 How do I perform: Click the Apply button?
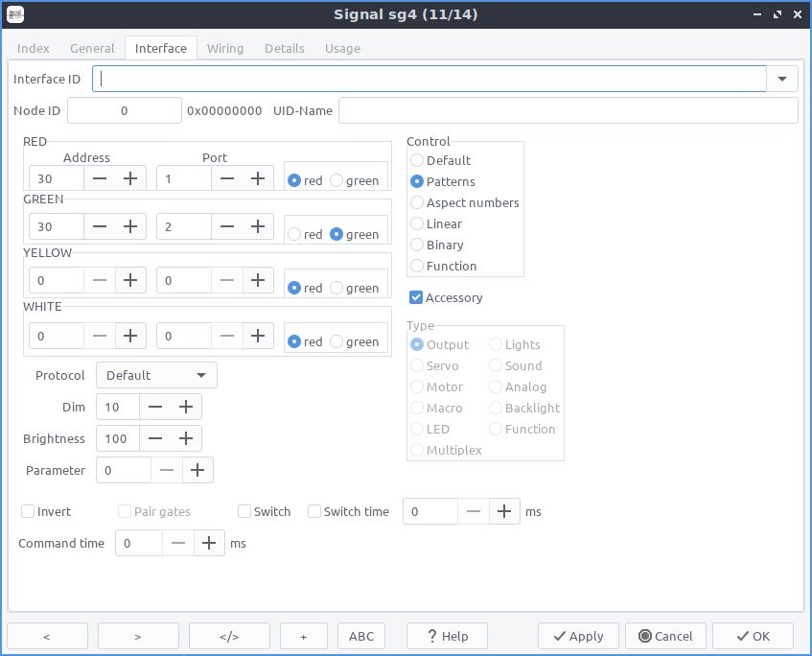(x=578, y=636)
